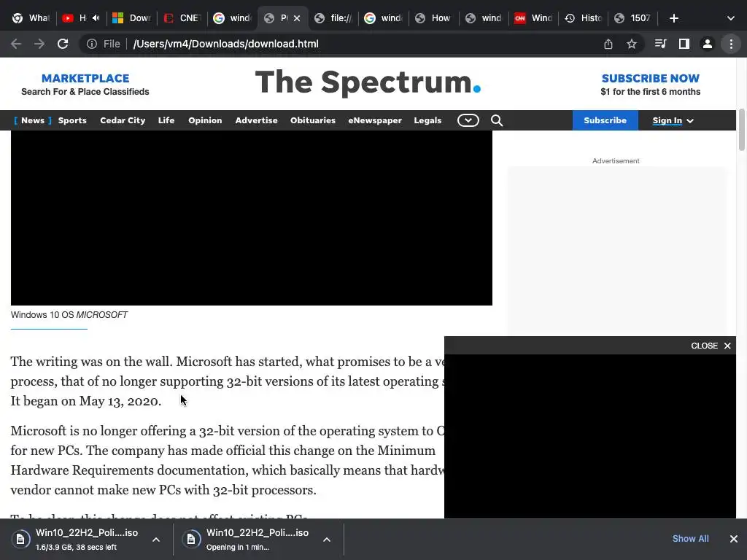Image resolution: width=747 pixels, height=560 pixels.
Task: Switch to the CNN Windows tab
Action: tap(533, 18)
